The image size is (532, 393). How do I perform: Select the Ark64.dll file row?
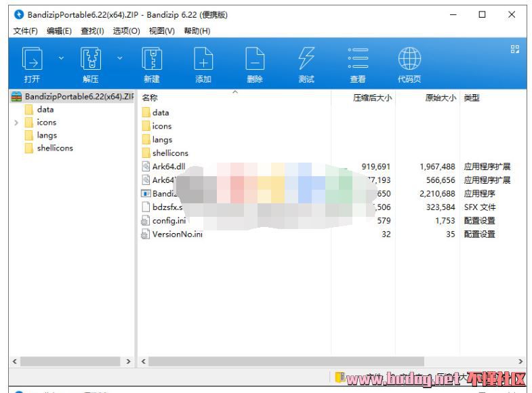tap(333, 167)
